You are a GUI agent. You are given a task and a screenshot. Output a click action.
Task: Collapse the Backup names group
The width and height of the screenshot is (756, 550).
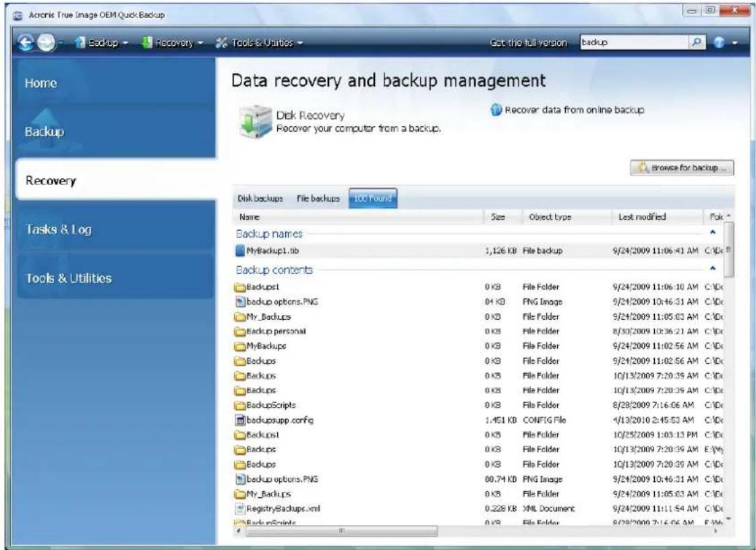coord(713,233)
